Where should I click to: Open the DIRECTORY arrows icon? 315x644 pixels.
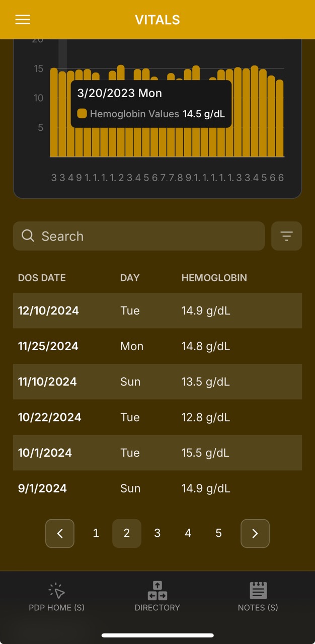(157, 590)
